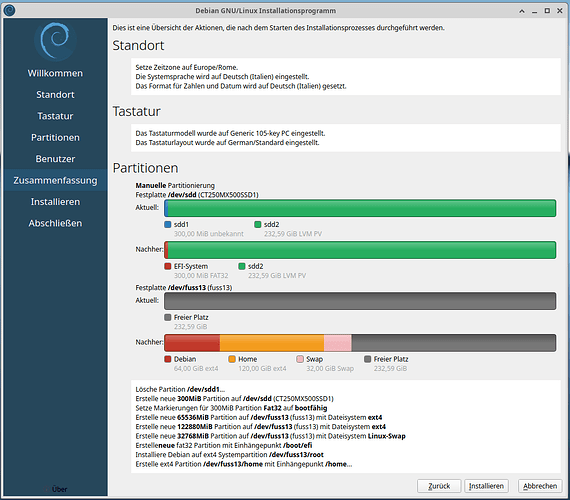Click the gray Freier Platz swatch under Nachher
Viewport: 570px width, 500px height.
click(x=368, y=359)
